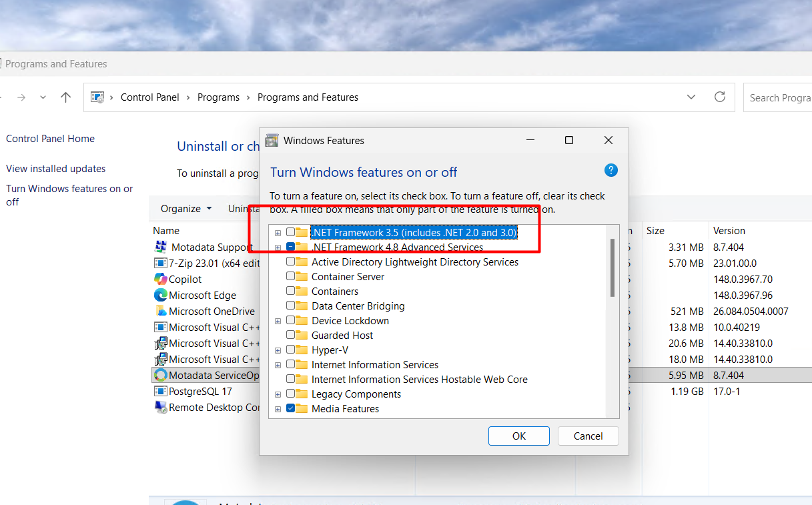Check the Guarded Host checkbox
812x505 pixels.
pyautogui.click(x=290, y=336)
